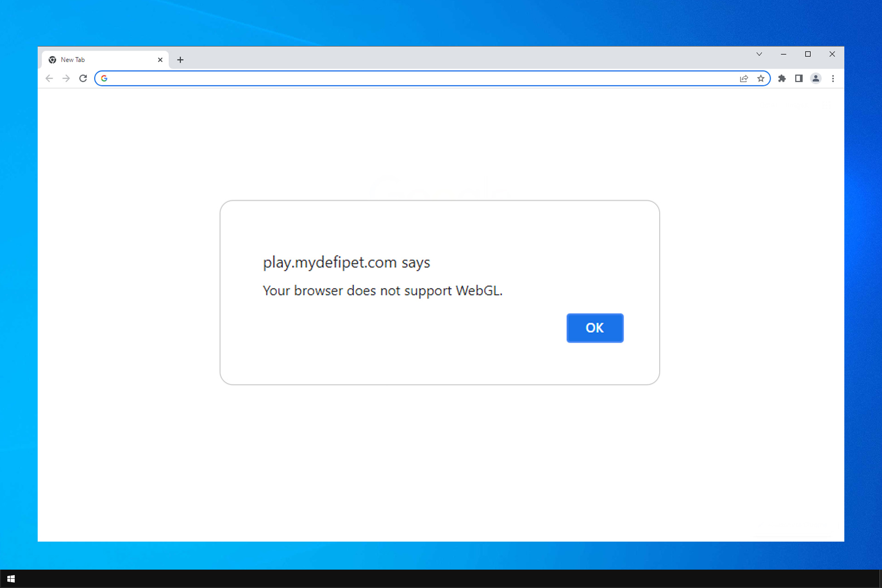The height and width of the screenshot is (588, 882).
Task: Expand the tab search chevron
Action: pyautogui.click(x=759, y=54)
